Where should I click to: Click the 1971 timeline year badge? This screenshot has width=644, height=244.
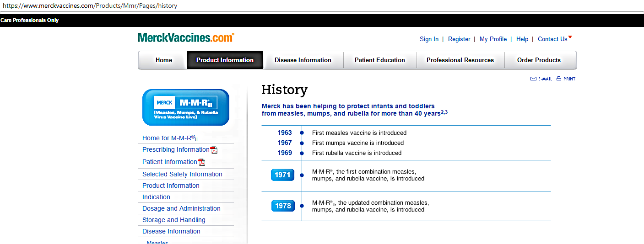(x=283, y=175)
